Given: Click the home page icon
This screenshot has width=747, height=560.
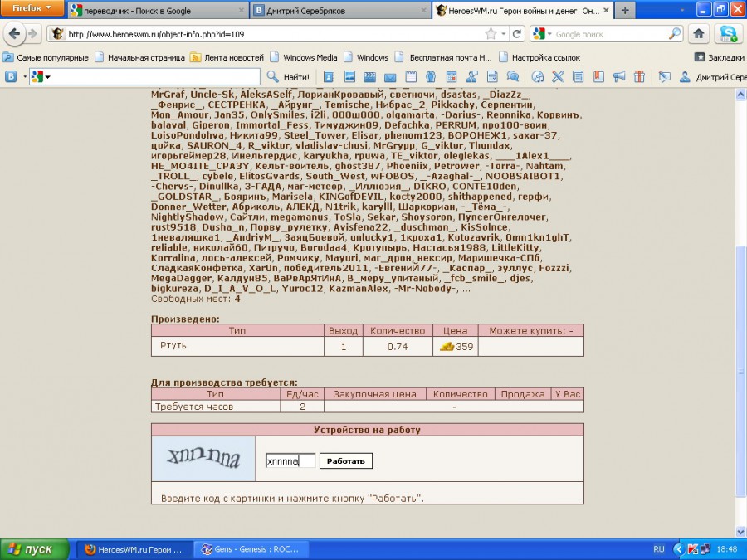Looking at the screenshot, I should 699,34.
